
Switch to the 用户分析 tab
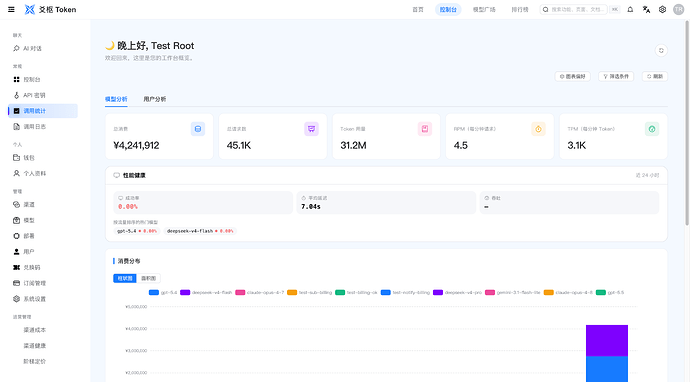point(154,99)
